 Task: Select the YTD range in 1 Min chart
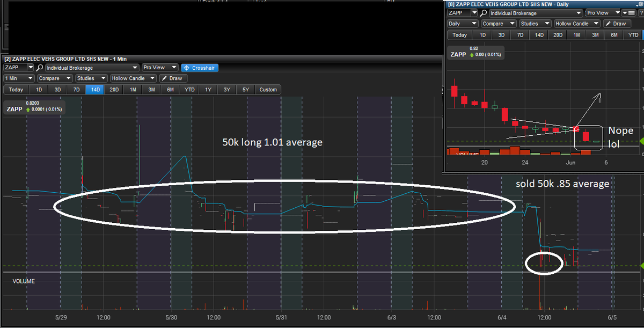pos(189,90)
